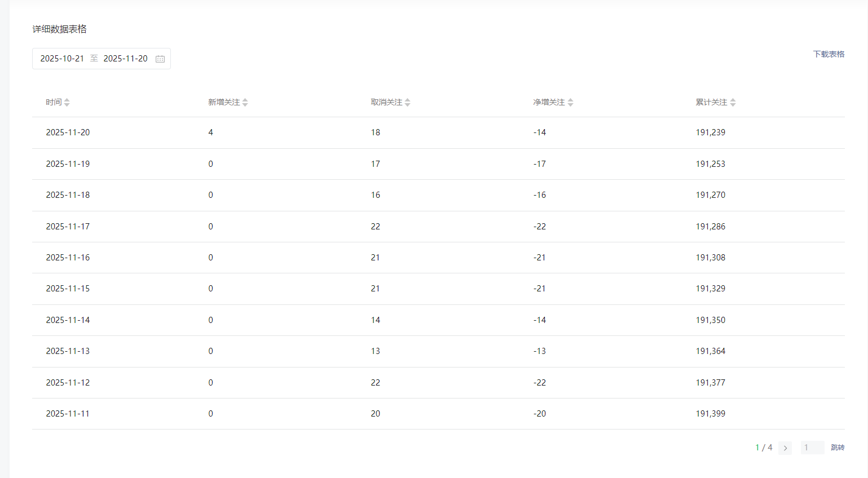This screenshot has width=868, height=478.
Task: Click 下载表格 download link
Action: click(829, 54)
